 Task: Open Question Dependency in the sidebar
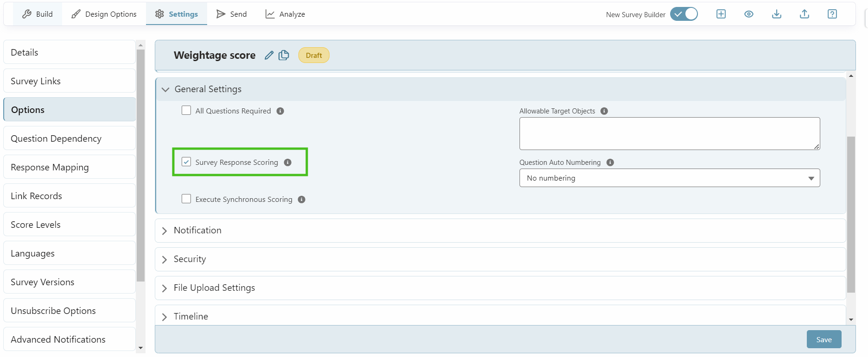(x=70, y=138)
